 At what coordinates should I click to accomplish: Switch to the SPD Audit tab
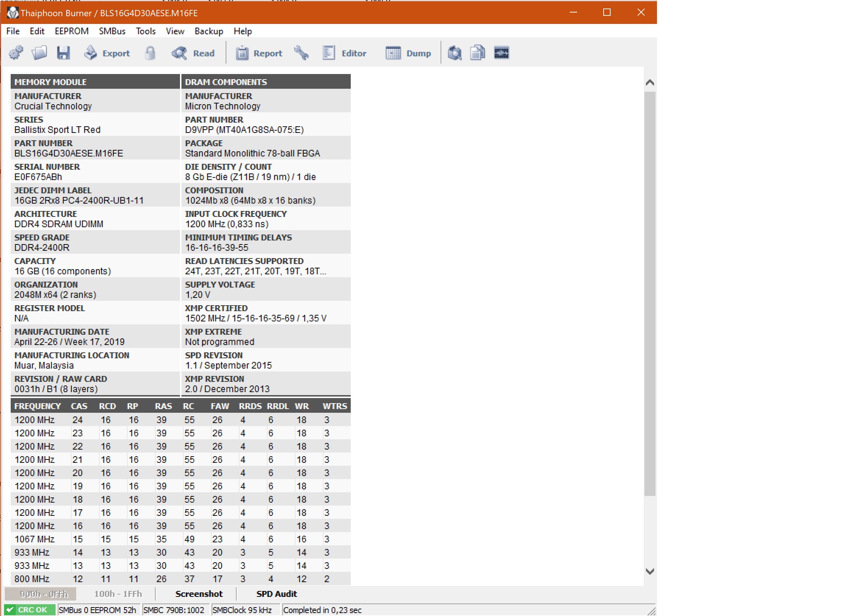276,594
